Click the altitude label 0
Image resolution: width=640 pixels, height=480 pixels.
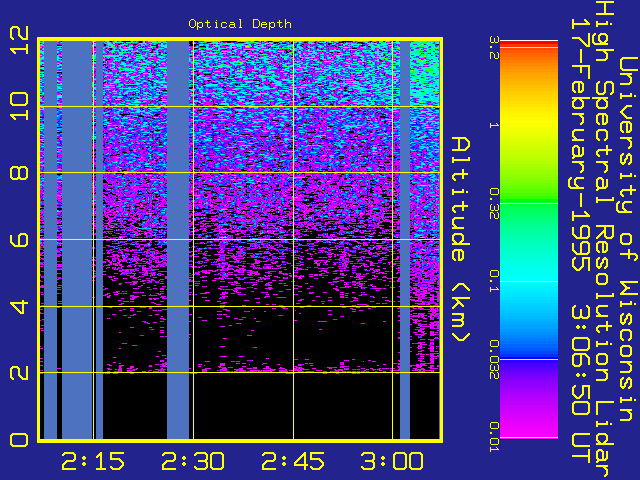tap(19, 440)
